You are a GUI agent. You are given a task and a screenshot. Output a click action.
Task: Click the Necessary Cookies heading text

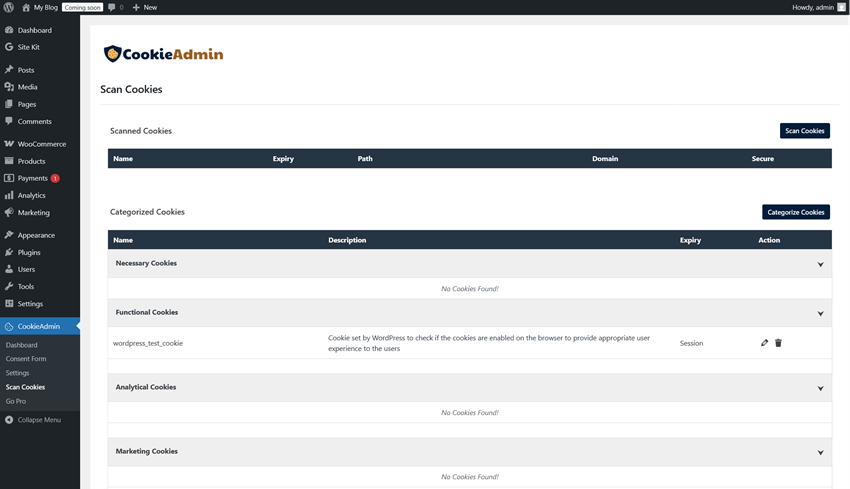(x=146, y=263)
